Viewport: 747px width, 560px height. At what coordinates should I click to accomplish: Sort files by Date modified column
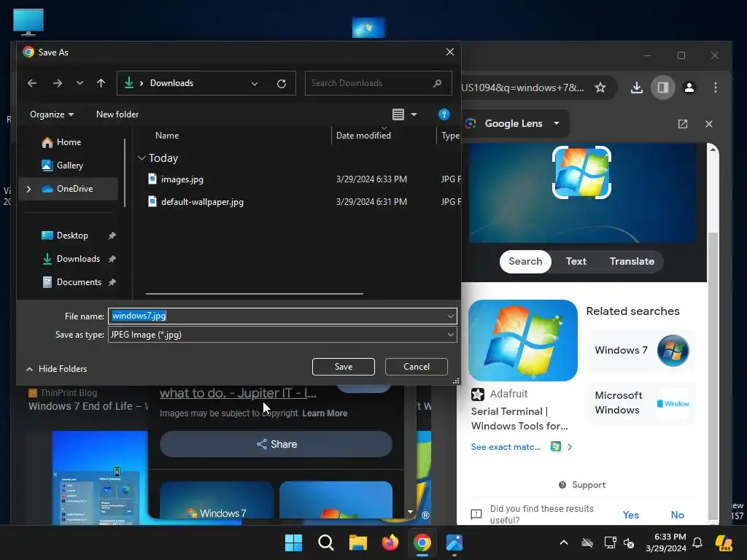[x=363, y=135]
